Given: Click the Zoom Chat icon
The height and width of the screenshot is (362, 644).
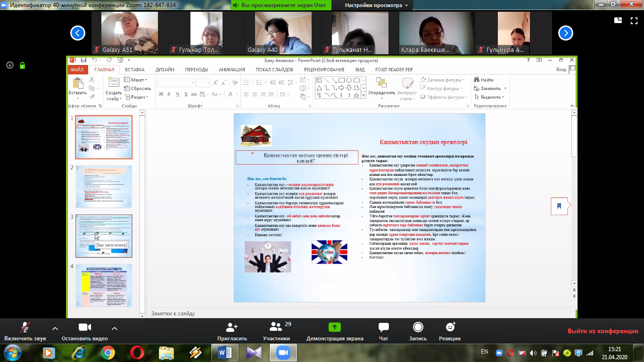Looking at the screenshot, I should pos(383,328).
